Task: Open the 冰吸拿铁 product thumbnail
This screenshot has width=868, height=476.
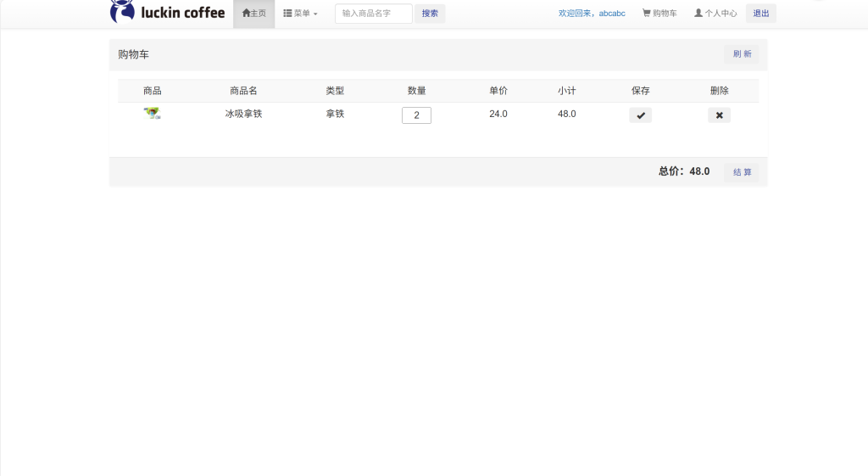Action: point(153,114)
